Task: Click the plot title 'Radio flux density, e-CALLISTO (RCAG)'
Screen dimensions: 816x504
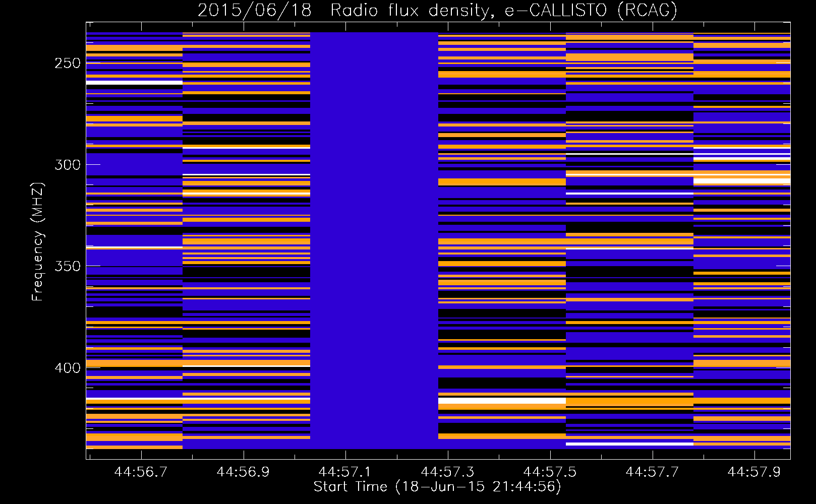Action: pyautogui.click(x=504, y=10)
